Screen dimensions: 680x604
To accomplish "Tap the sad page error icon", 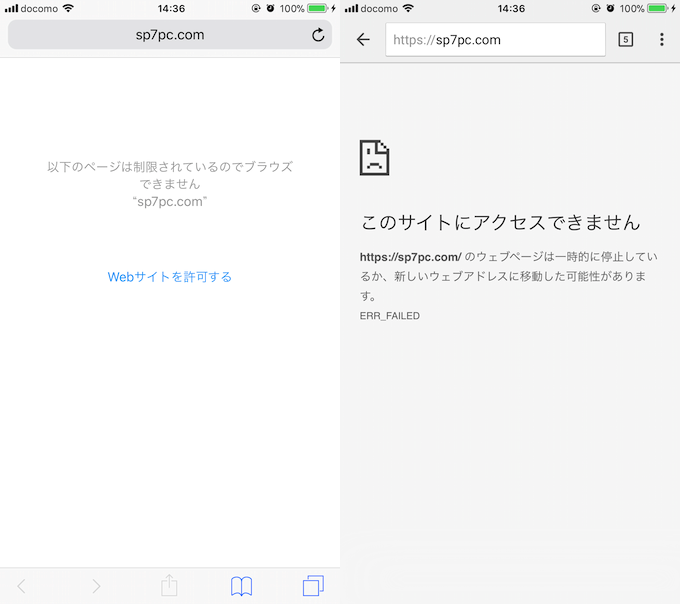I will click(374, 158).
